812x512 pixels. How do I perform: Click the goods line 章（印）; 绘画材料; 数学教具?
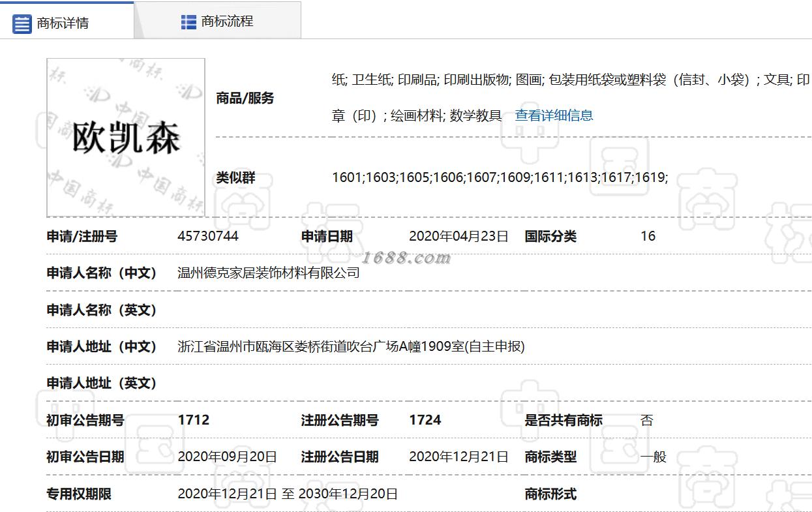(417, 115)
